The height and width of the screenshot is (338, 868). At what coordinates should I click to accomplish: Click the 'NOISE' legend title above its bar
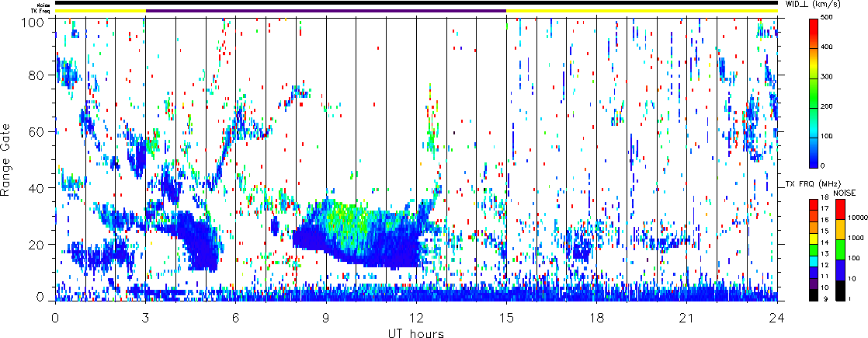(x=844, y=193)
